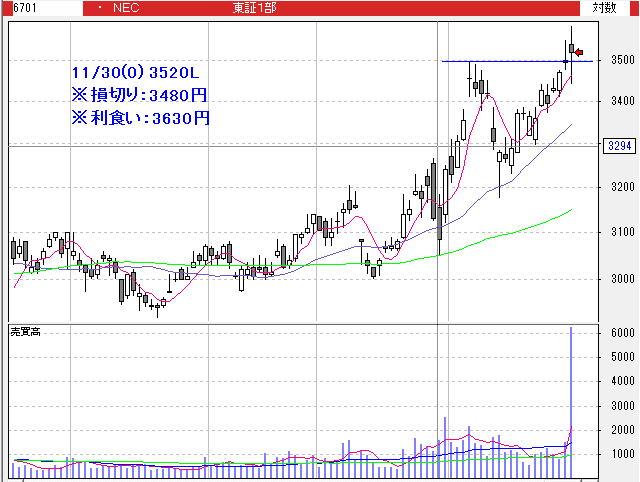The height and width of the screenshot is (482, 640).
Task: Click the 3500 price axis label
Action: (x=623, y=60)
